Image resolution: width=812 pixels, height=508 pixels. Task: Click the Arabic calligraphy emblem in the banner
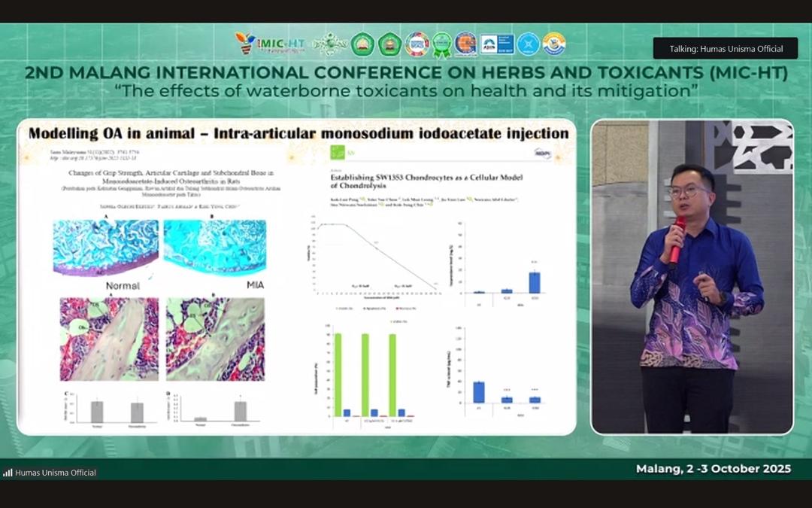330,44
